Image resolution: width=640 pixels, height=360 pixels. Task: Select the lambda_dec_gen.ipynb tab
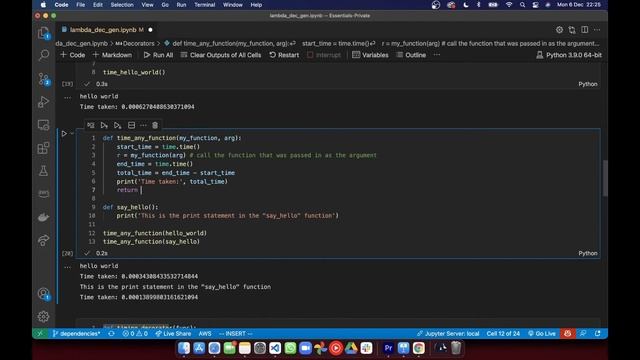coord(107,30)
